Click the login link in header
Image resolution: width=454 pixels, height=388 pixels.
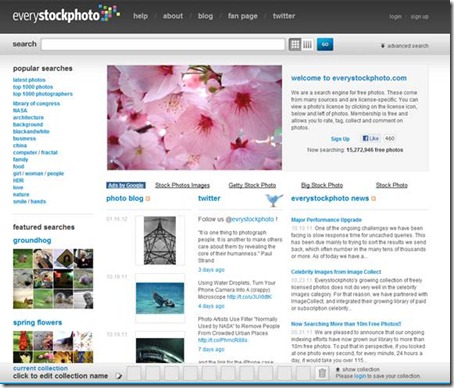(x=395, y=16)
